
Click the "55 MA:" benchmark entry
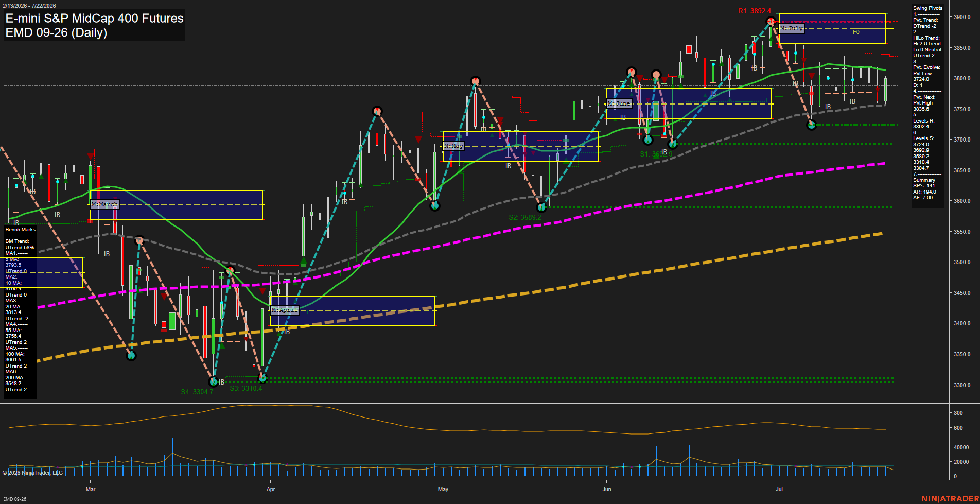13,331
